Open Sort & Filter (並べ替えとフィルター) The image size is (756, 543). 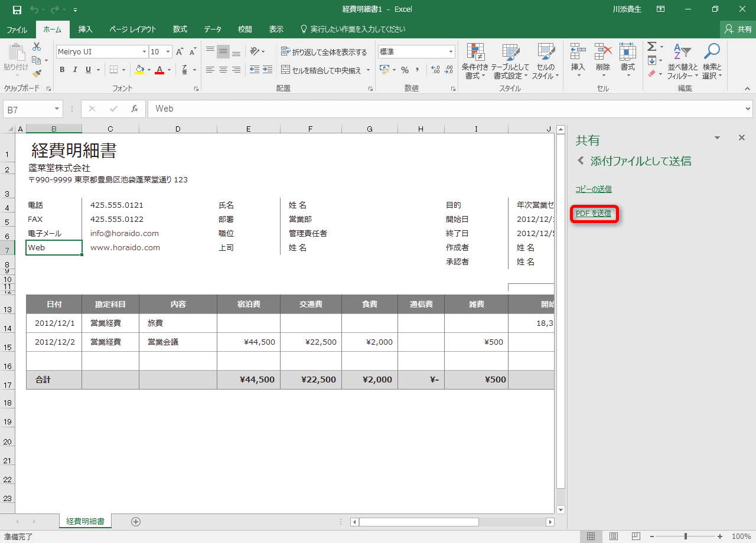pos(682,61)
